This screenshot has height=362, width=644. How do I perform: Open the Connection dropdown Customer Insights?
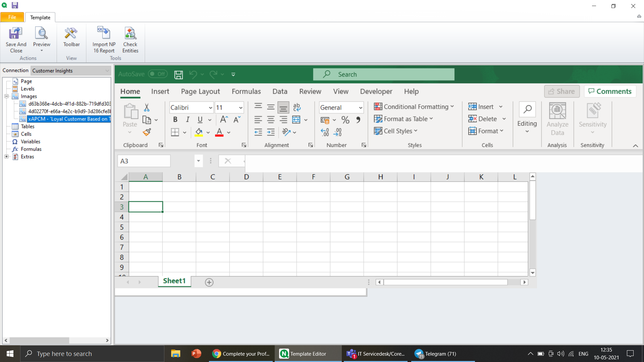pyautogui.click(x=71, y=70)
